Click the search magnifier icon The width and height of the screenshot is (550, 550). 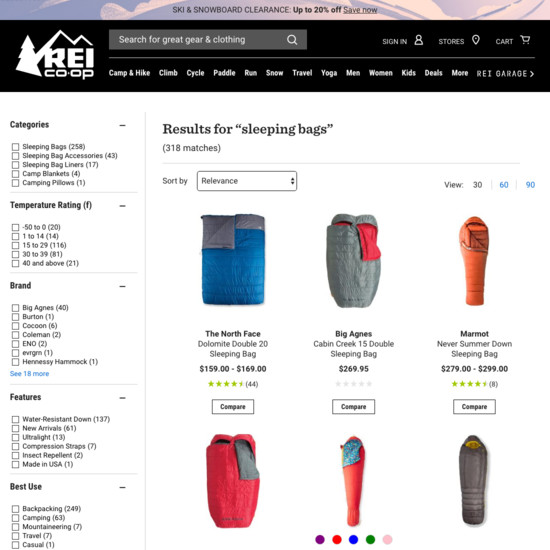tap(292, 40)
